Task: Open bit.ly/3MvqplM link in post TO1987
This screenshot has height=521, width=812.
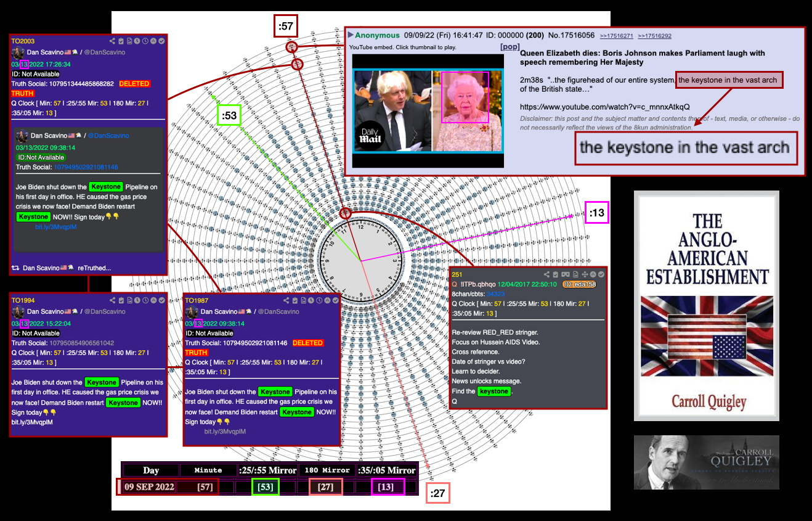Action: (x=225, y=432)
